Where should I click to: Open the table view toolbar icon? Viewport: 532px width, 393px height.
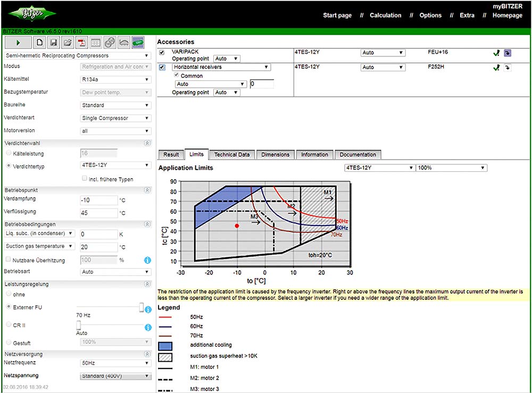[x=96, y=43]
